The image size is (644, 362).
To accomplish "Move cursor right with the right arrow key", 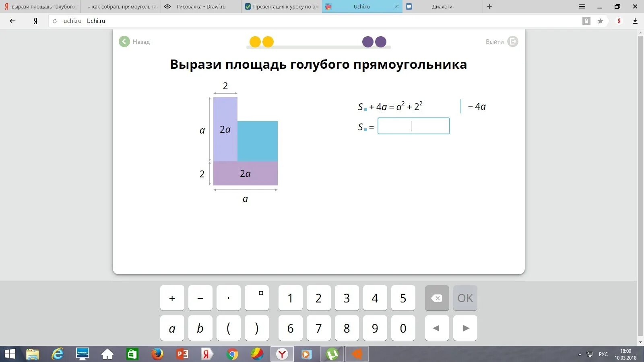I will pos(465,328).
